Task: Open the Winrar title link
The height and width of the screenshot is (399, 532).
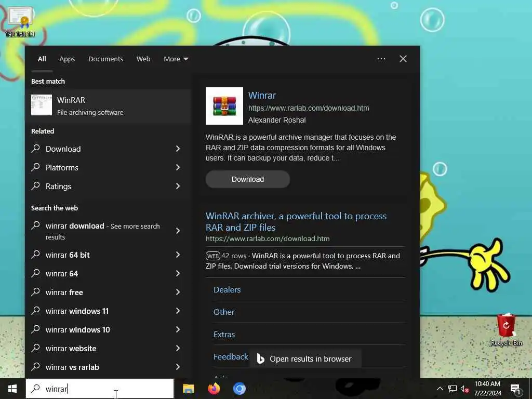Action: [x=262, y=96]
